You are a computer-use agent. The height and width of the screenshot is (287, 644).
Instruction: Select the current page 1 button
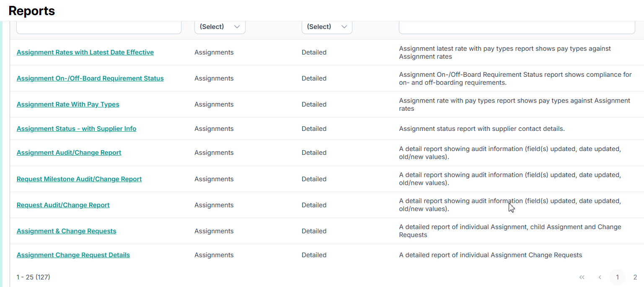click(x=617, y=277)
